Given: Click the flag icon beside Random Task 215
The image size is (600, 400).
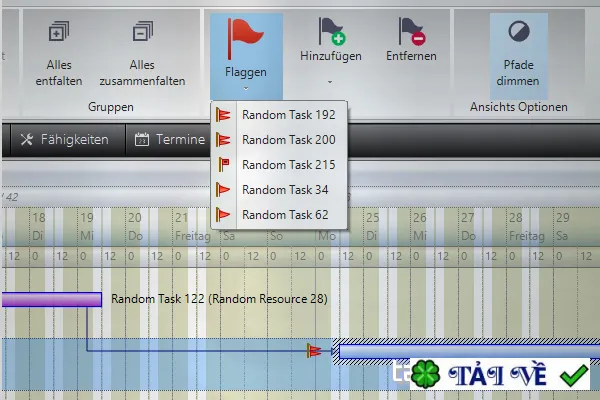Looking at the screenshot, I should click(224, 165).
